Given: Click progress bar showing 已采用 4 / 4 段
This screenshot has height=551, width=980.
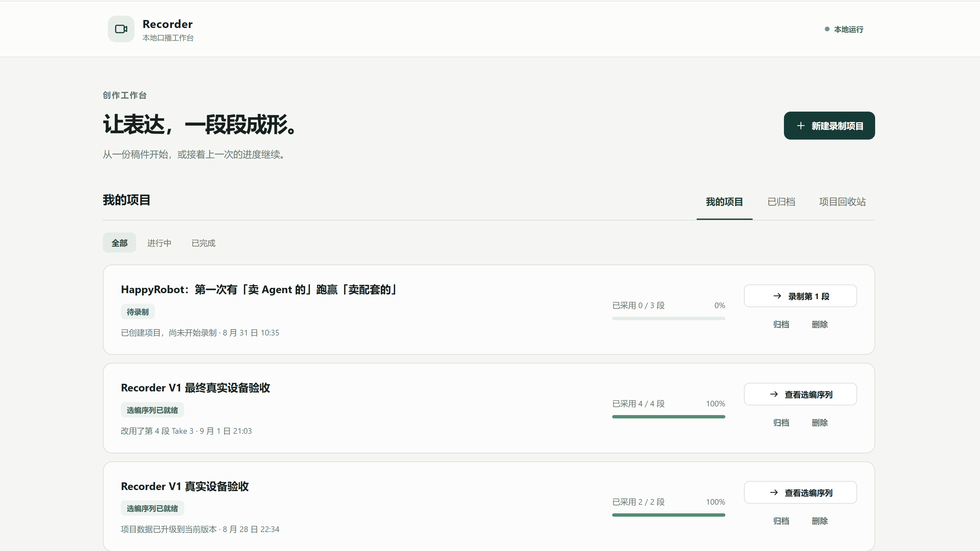Looking at the screenshot, I should [x=668, y=417].
